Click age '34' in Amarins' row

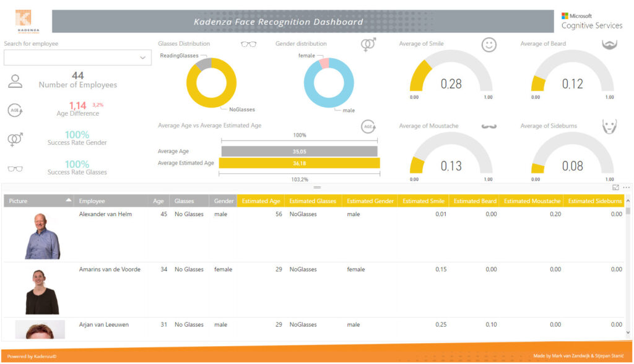coord(163,269)
